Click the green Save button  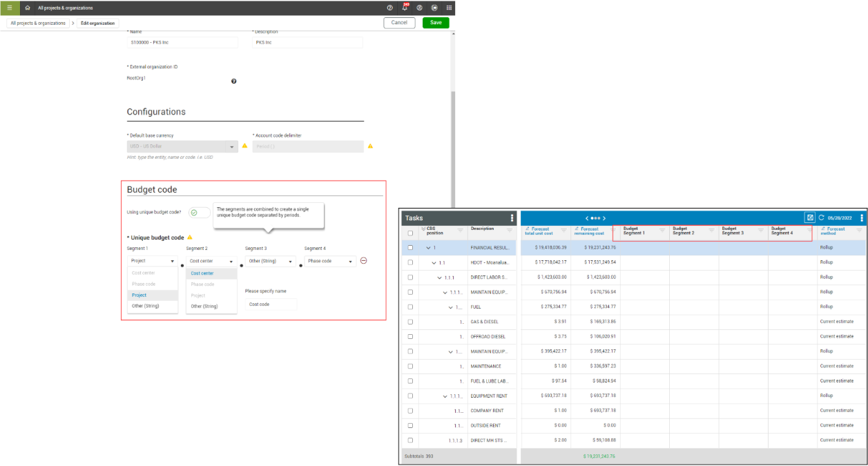tap(436, 23)
